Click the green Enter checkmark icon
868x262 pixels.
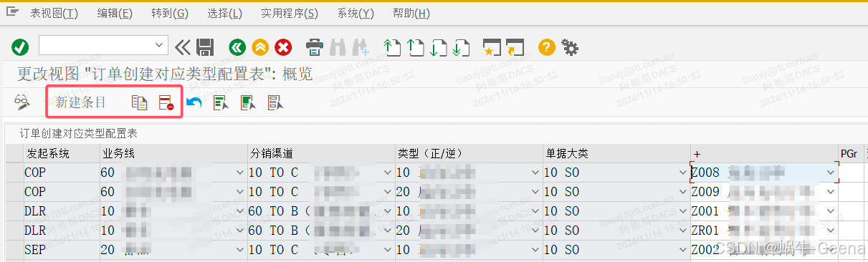(x=20, y=48)
